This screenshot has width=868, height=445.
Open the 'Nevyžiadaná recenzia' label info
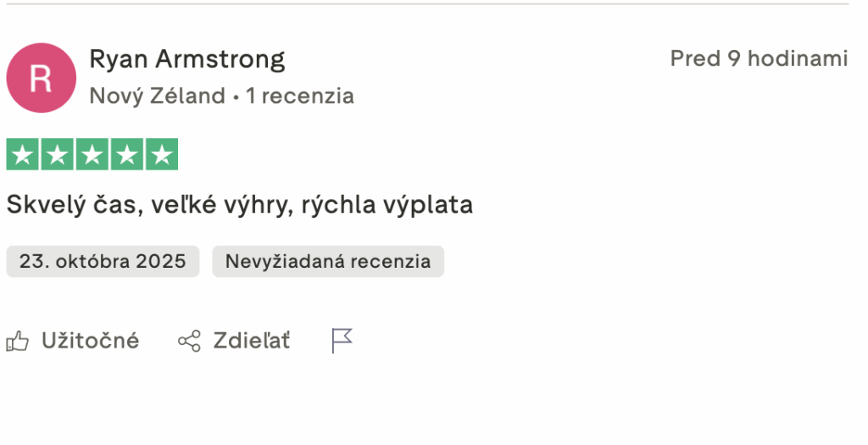click(328, 261)
